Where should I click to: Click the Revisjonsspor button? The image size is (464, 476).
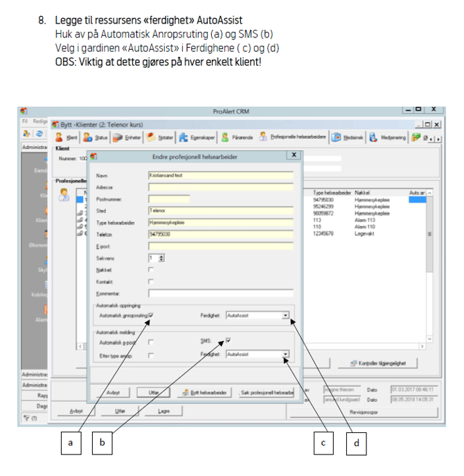click(362, 411)
